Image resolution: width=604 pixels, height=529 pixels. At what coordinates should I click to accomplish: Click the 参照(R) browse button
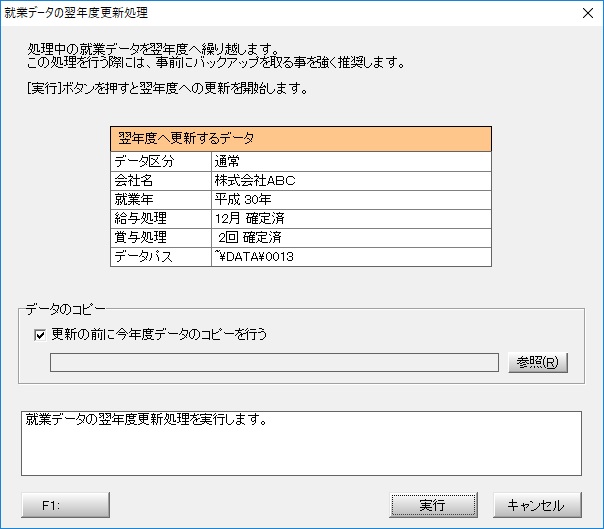pos(538,363)
